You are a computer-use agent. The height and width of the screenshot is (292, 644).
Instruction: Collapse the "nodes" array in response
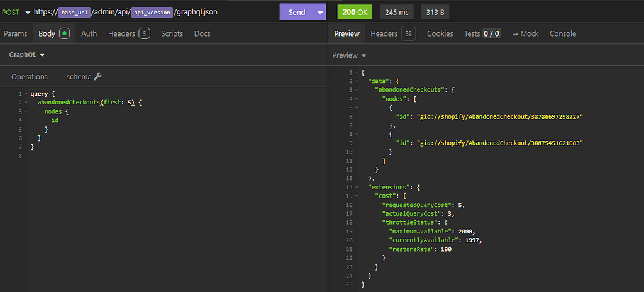(x=356, y=99)
